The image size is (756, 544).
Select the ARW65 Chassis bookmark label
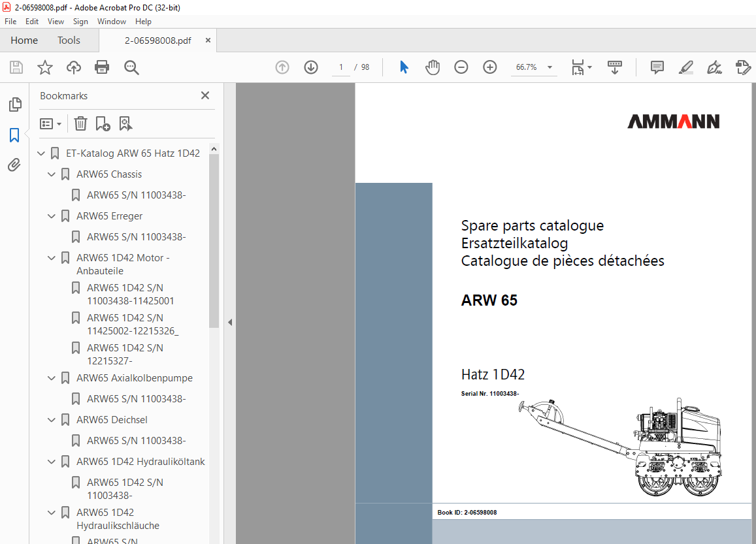[109, 174]
